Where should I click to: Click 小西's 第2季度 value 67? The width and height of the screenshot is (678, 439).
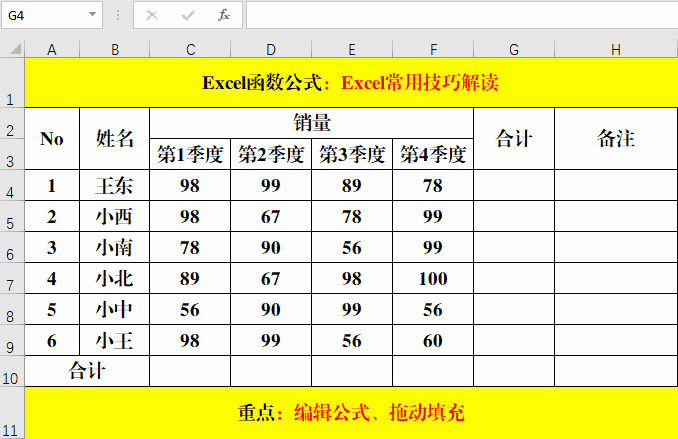coord(271,216)
